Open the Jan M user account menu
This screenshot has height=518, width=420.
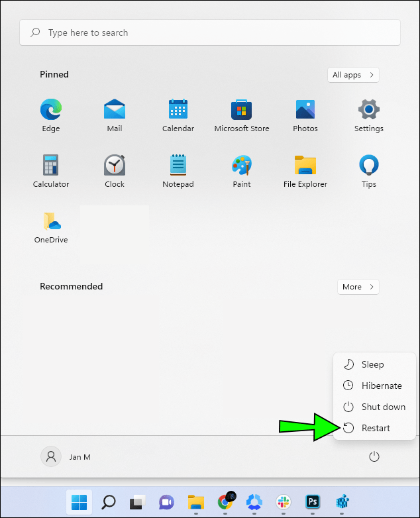coord(66,457)
